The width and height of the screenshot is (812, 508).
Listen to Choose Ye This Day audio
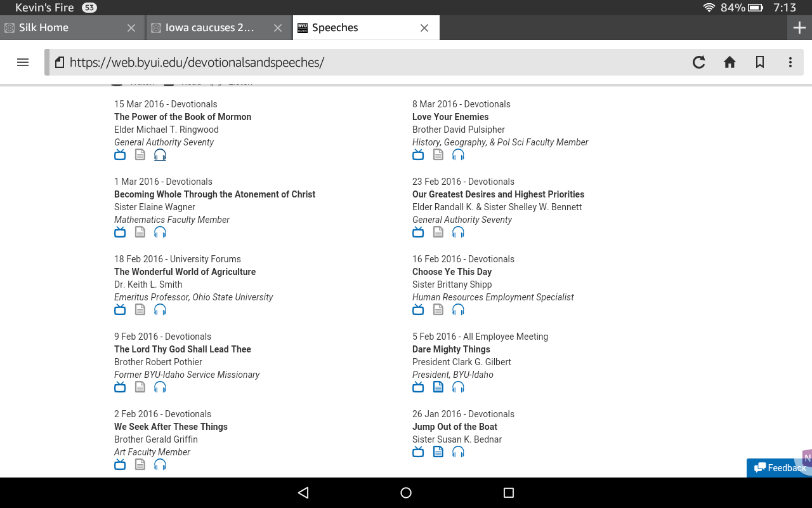pyautogui.click(x=458, y=310)
